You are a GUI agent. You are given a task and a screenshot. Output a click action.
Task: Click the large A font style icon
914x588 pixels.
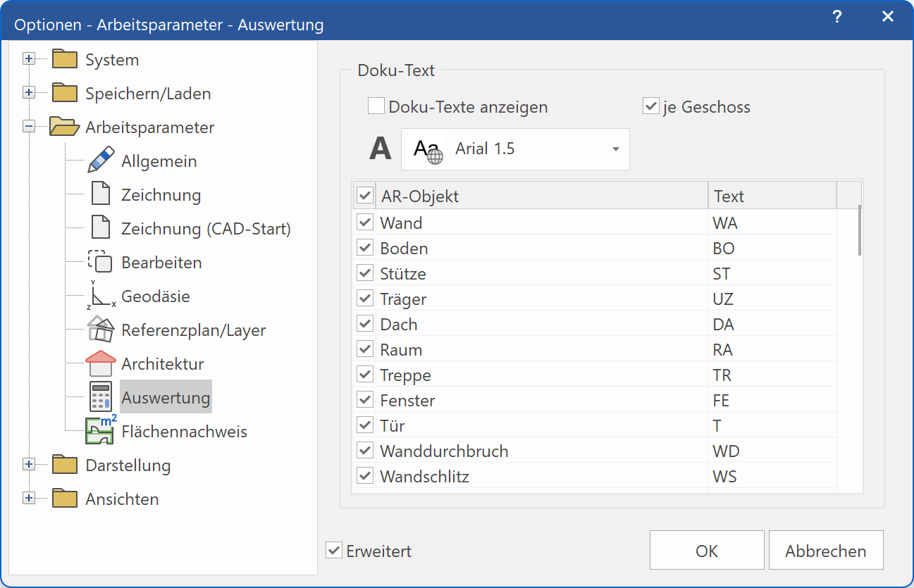click(x=379, y=149)
